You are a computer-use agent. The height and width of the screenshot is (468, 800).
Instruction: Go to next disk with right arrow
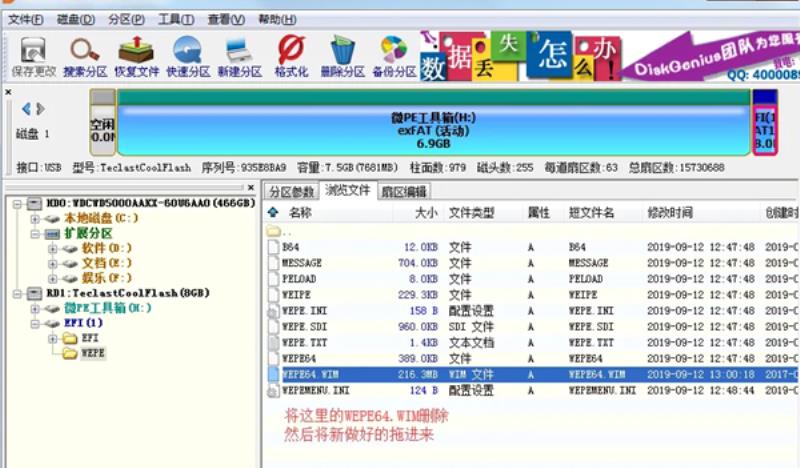[x=40, y=109]
